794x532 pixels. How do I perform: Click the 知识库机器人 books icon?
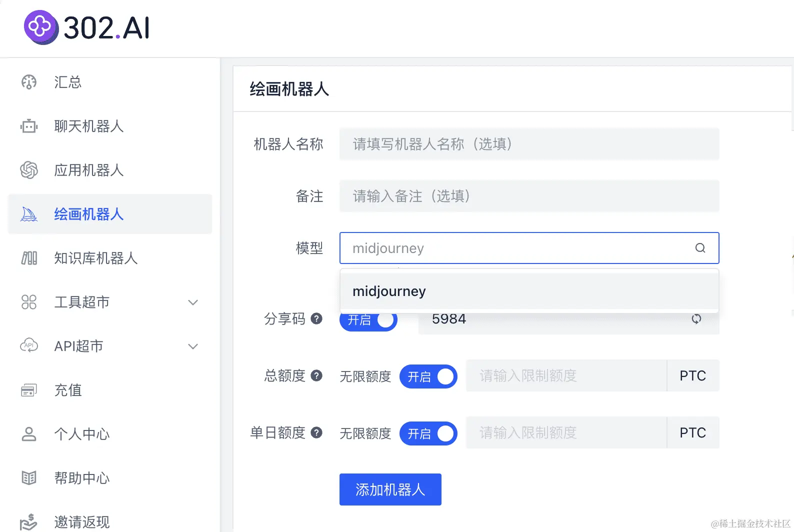pyautogui.click(x=29, y=258)
